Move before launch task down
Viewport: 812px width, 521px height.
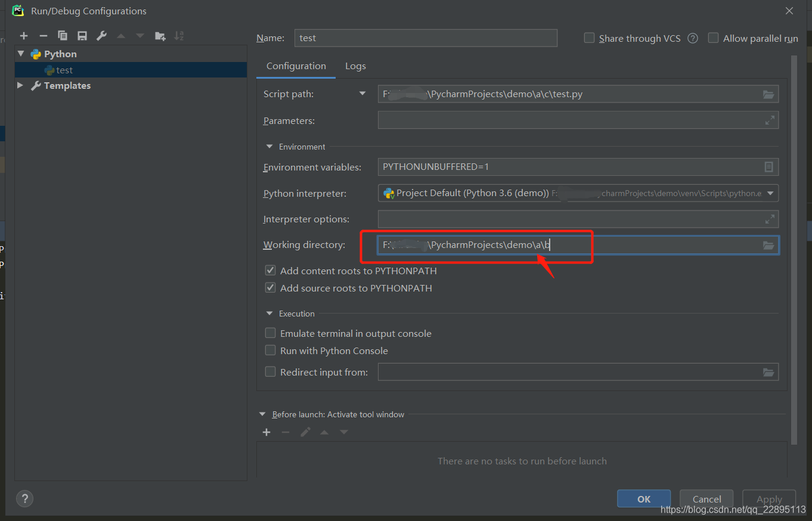tap(344, 432)
